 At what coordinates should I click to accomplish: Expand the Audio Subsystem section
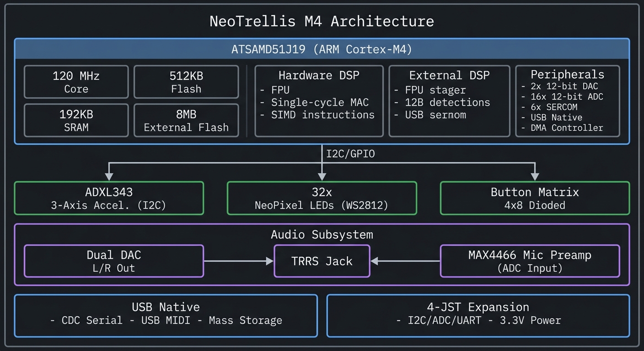[322, 235]
